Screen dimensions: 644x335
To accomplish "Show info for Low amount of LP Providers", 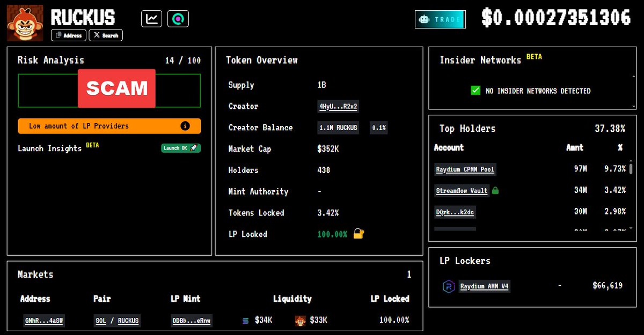I will click(x=185, y=126).
